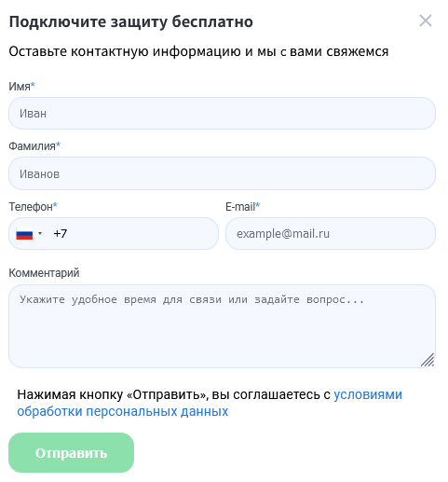The height and width of the screenshot is (482, 448).
Task: Click the consent text Нажимая кнопку «Отправить»
Action: 113,394
